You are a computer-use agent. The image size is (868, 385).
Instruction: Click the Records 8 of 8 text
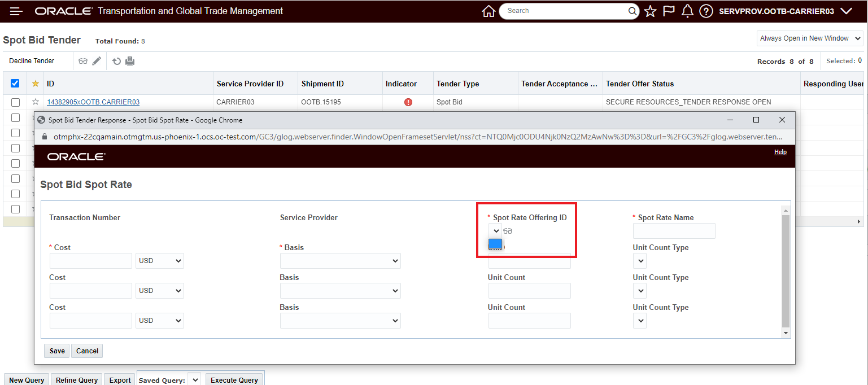pyautogui.click(x=786, y=62)
